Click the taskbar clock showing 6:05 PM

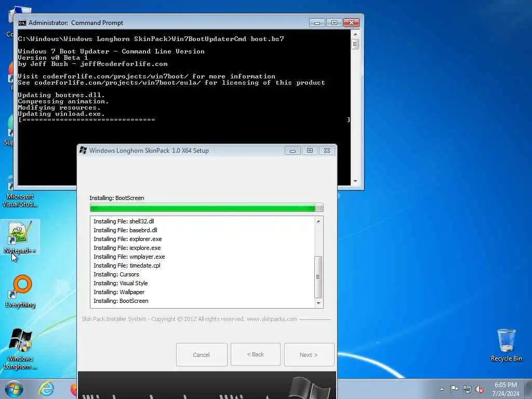(x=506, y=389)
